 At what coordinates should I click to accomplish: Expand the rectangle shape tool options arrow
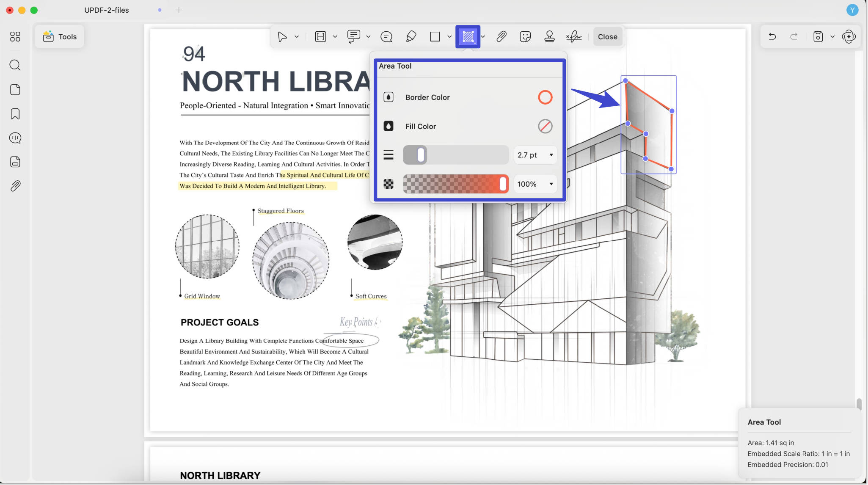click(x=449, y=37)
